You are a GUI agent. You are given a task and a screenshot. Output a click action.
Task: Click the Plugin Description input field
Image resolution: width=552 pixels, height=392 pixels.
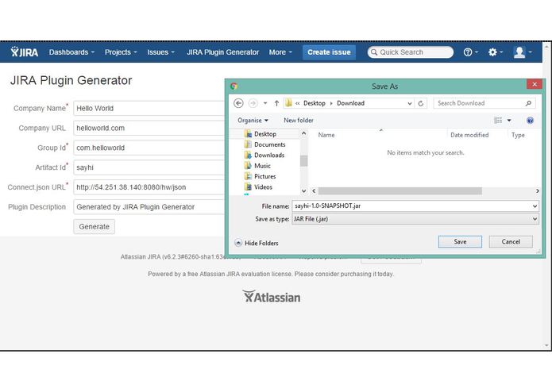point(149,207)
